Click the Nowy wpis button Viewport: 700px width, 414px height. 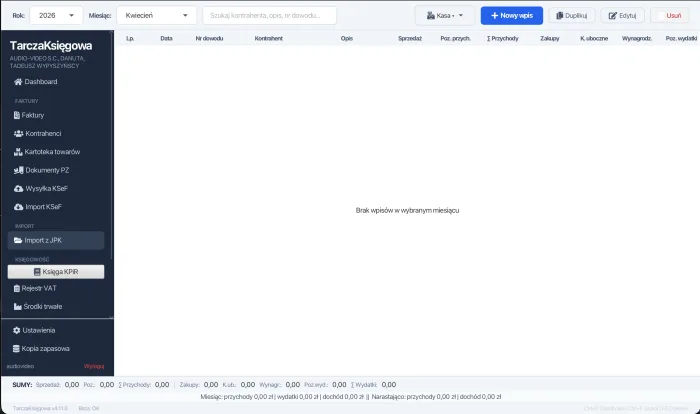(511, 16)
